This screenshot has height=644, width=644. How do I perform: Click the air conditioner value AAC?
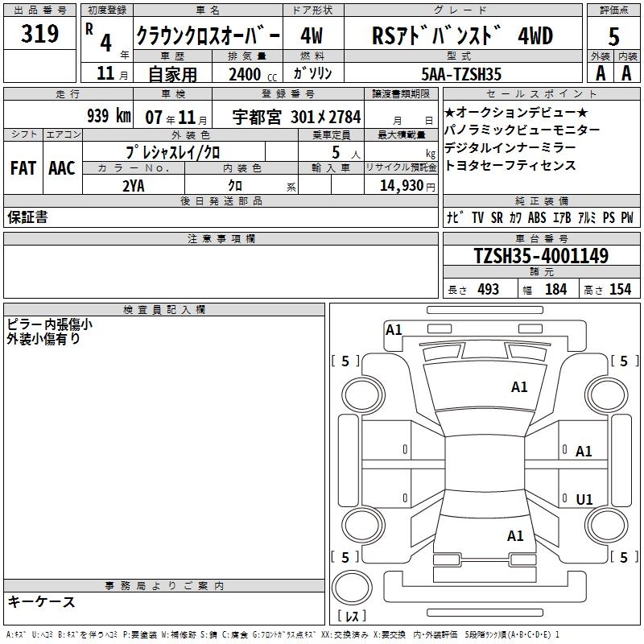click(x=62, y=168)
